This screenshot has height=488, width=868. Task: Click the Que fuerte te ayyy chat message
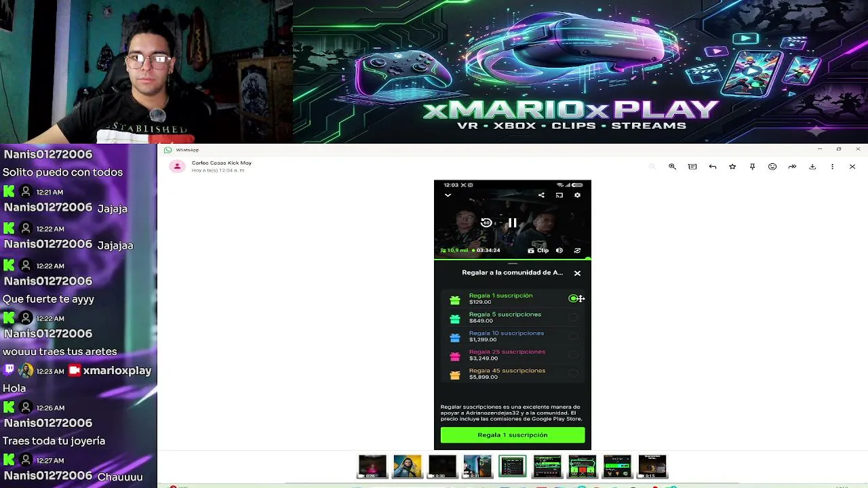[x=48, y=299]
